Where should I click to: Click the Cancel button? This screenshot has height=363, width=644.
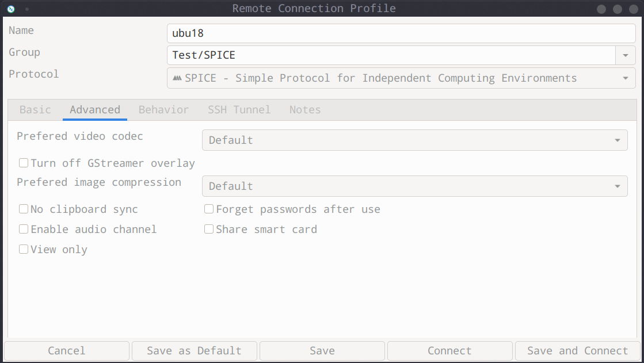[x=67, y=351]
